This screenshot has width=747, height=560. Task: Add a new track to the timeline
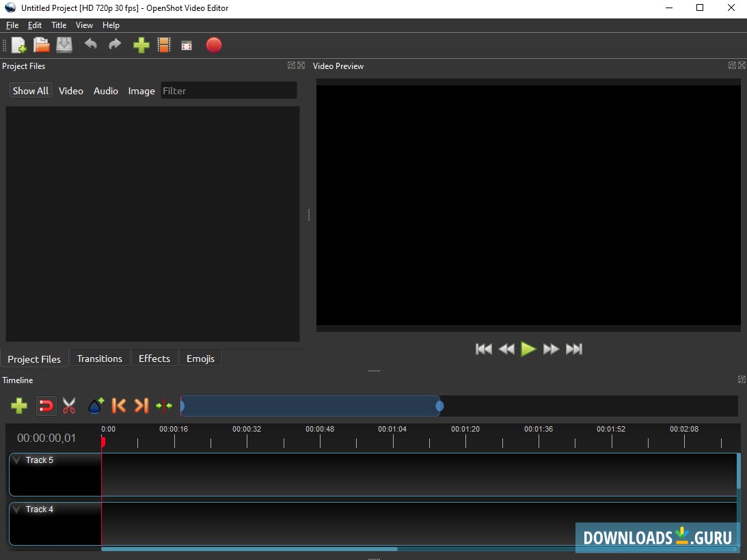(19, 406)
